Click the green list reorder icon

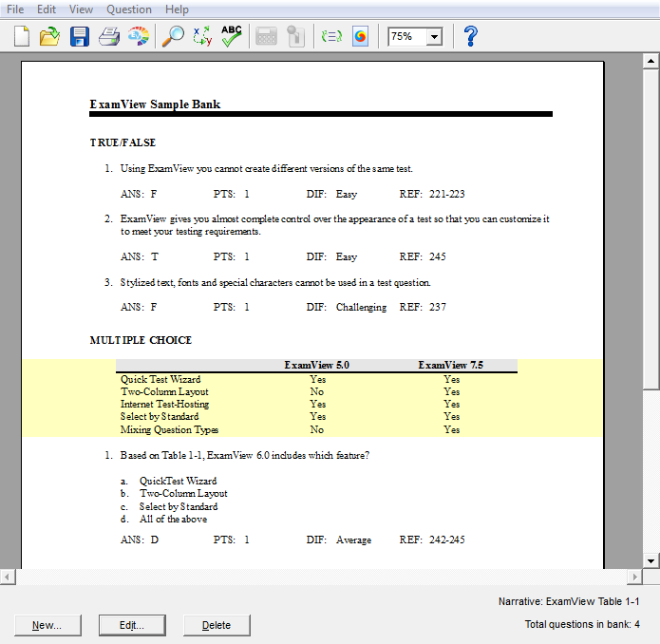point(331,36)
